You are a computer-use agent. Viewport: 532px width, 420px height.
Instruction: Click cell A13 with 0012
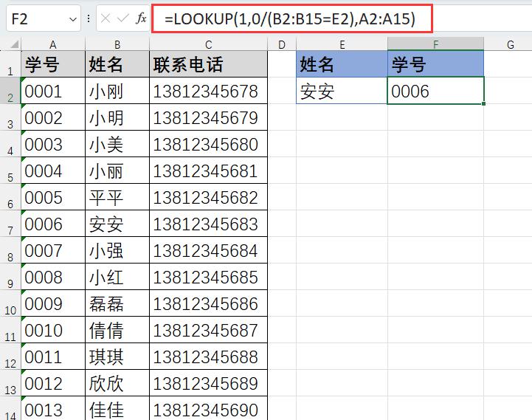click(x=53, y=383)
